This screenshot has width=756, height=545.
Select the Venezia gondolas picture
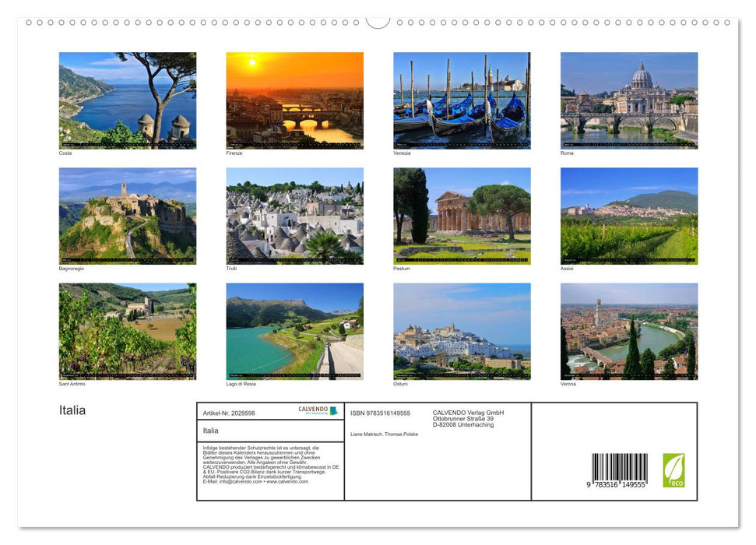click(x=461, y=100)
